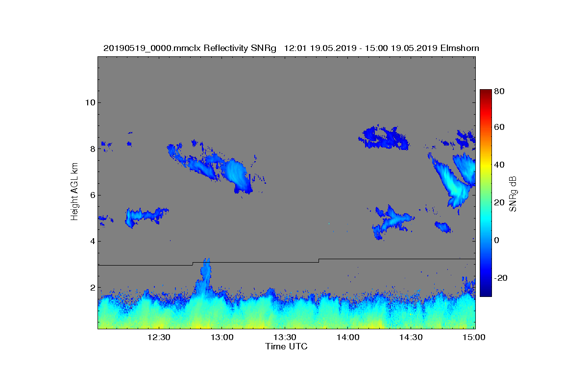
Task: Click the 12:30 time tick label
Action: point(159,337)
